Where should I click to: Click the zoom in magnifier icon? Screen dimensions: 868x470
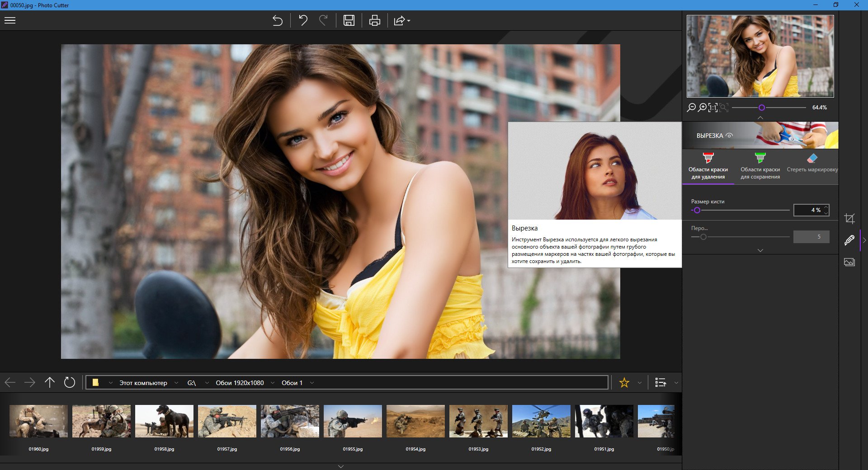point(702,108)
